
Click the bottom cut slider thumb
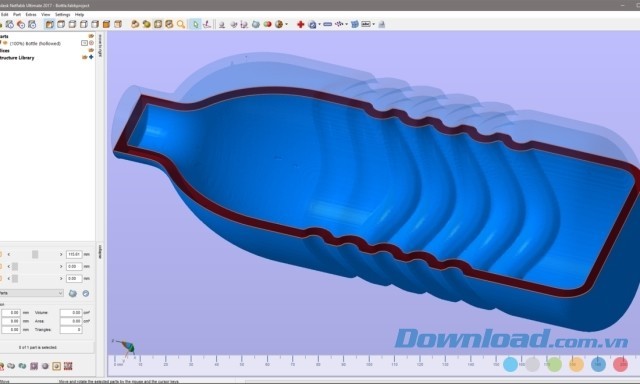pos(15,278)
